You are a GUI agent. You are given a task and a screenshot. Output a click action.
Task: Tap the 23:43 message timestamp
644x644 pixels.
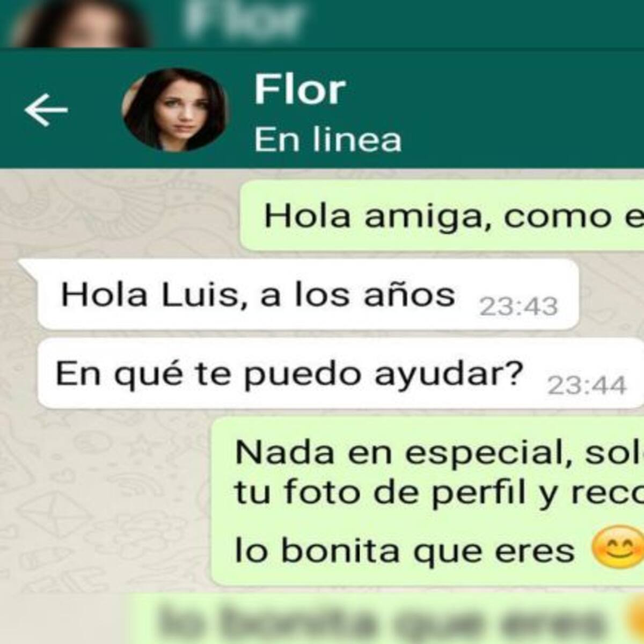pos(519,308)
